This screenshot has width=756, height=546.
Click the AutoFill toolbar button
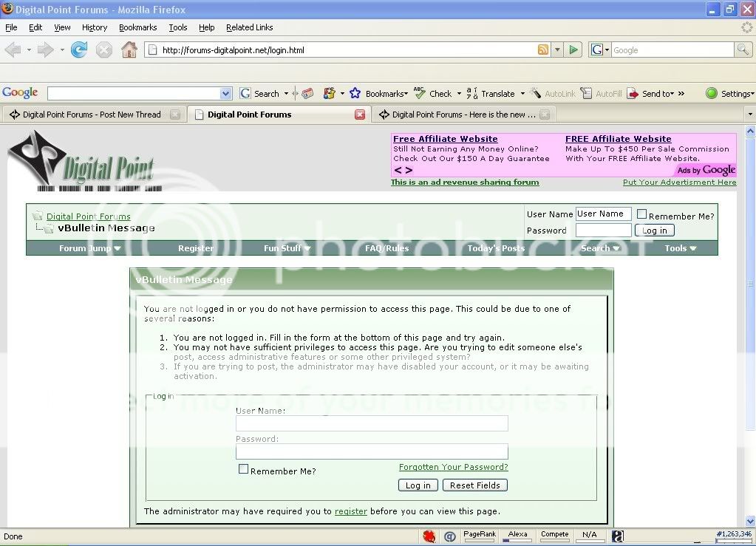coord(601,94)
